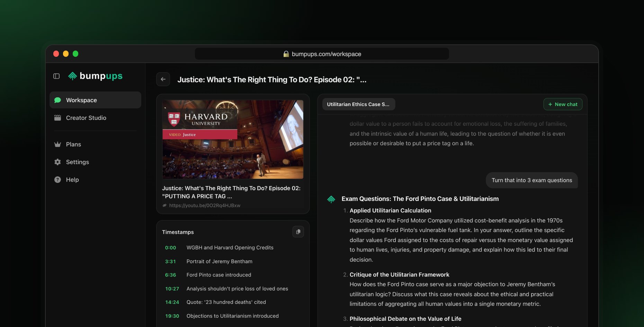Image resolution: width=644 pixels, height=327 pixels.
Task: Click the Creator Studio clapperboard icon
Action: [57, 118]
